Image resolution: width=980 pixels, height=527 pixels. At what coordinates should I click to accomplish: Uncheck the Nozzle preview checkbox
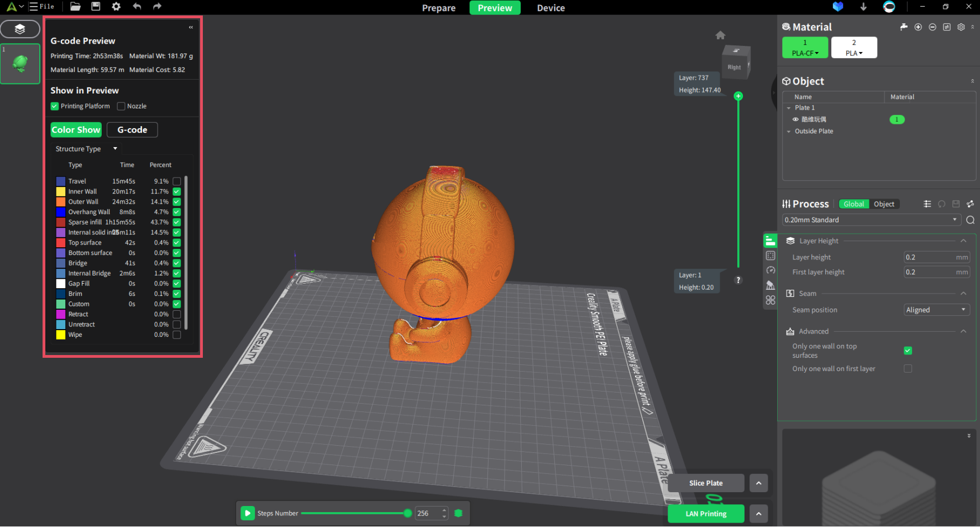click(x=121, y=106)
